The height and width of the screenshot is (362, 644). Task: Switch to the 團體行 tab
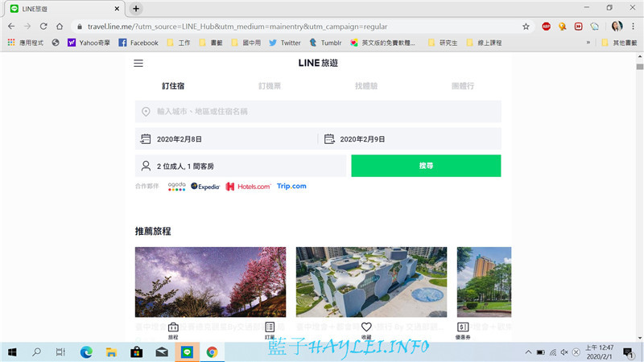pyautogui.click(x=462, y=86)
